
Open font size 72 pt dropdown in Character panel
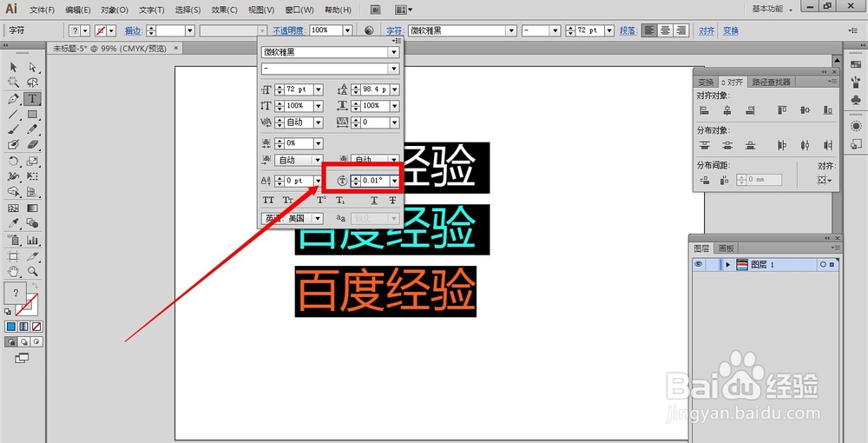pos(319,89)
